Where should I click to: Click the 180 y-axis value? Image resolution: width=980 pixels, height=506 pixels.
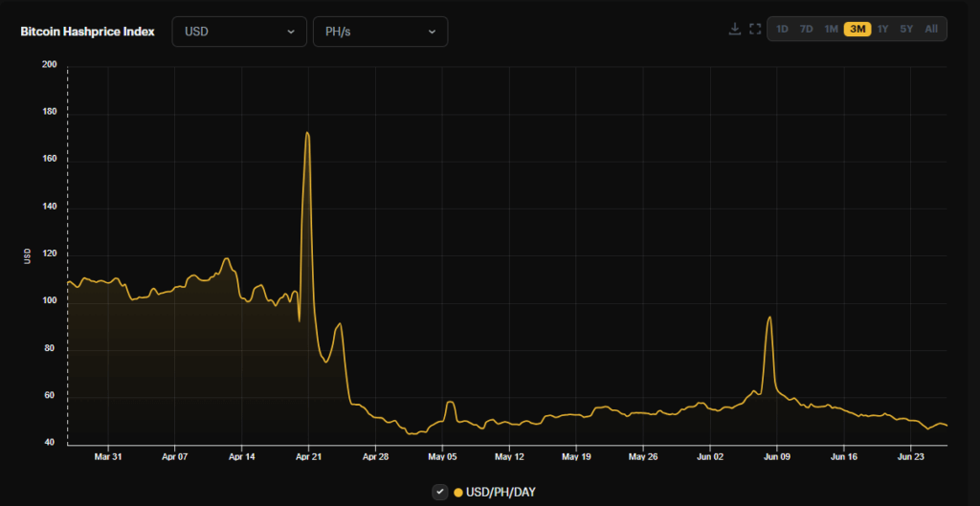point(50,113)
